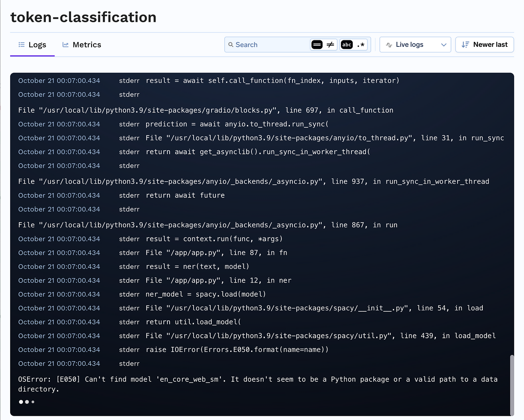Enable the abc plain text match mode
The height and width of the screenshot is (420, 524).
(347, 45)
